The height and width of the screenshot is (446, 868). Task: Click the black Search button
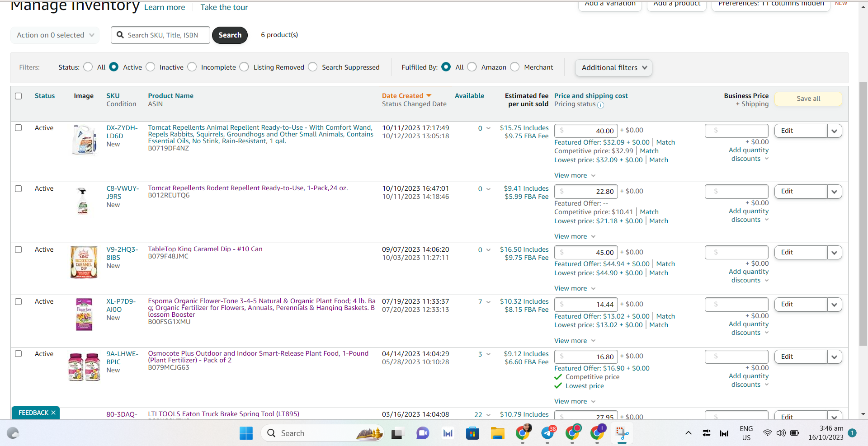tap(230, 35)
